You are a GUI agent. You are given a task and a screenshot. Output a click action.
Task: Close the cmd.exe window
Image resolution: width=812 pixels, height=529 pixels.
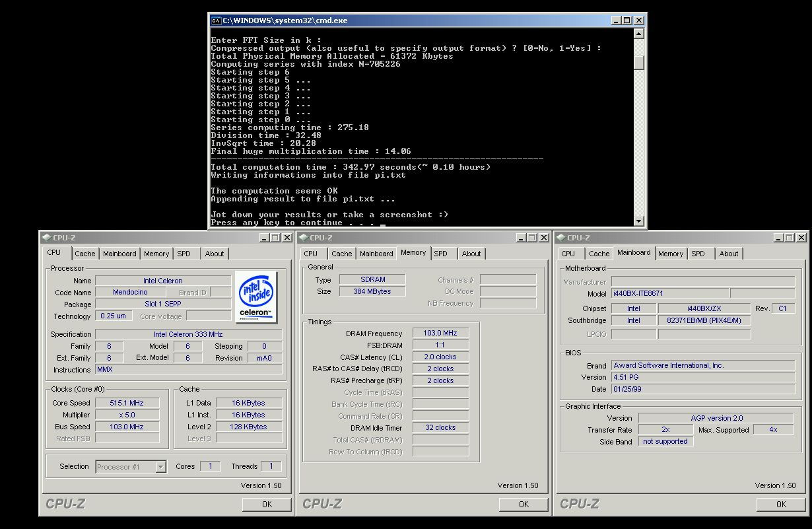pyautogui.click(x=638, y=20)
